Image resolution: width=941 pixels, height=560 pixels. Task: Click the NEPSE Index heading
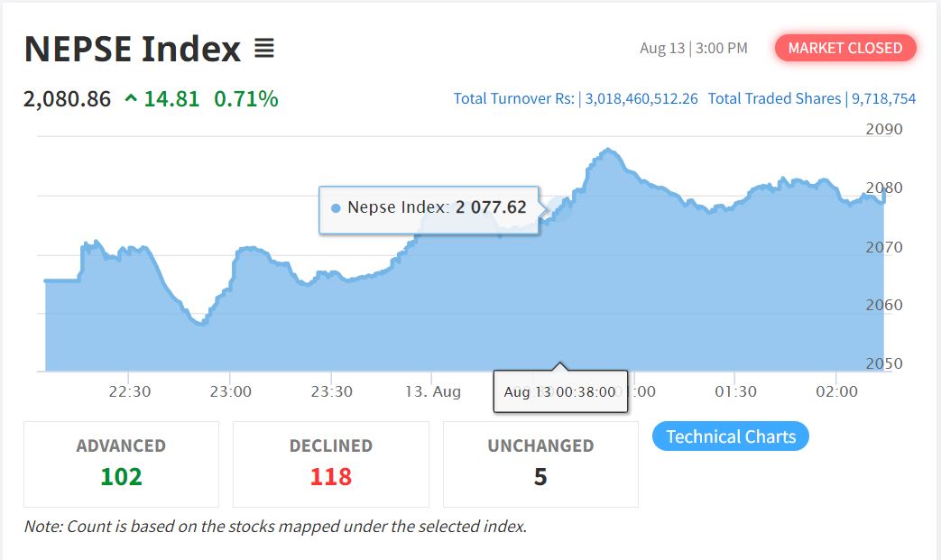tap(132, 49)
